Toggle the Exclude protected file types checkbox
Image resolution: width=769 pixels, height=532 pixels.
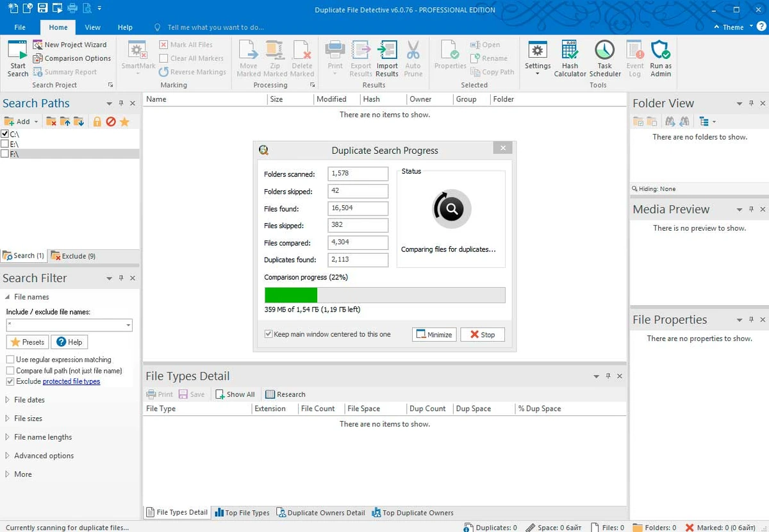[x=10, y=381]
